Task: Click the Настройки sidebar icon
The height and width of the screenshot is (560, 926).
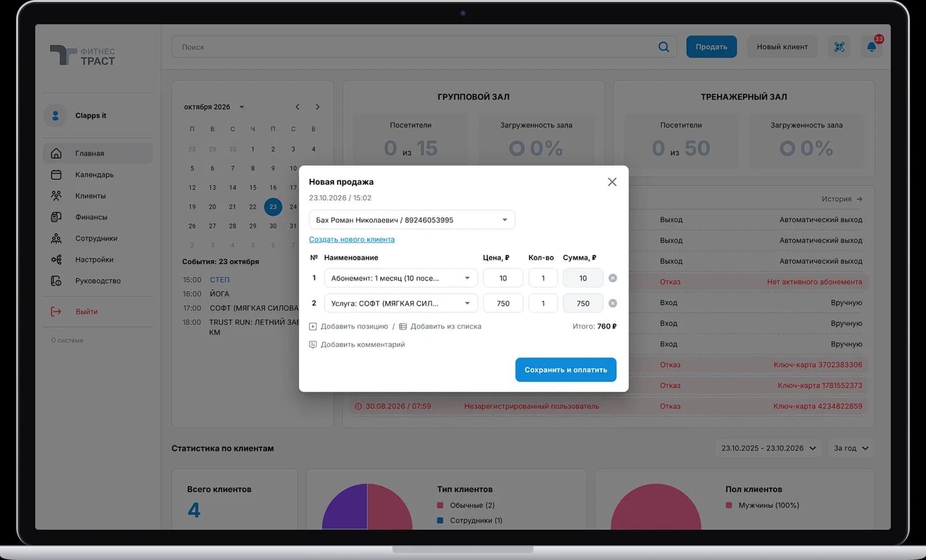Action: [x=56, y=260]
